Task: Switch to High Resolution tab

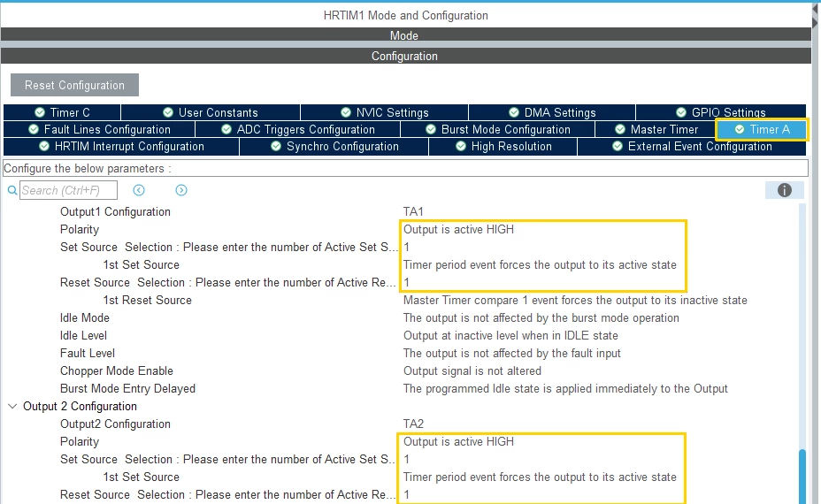Action: tap(503, 147)
